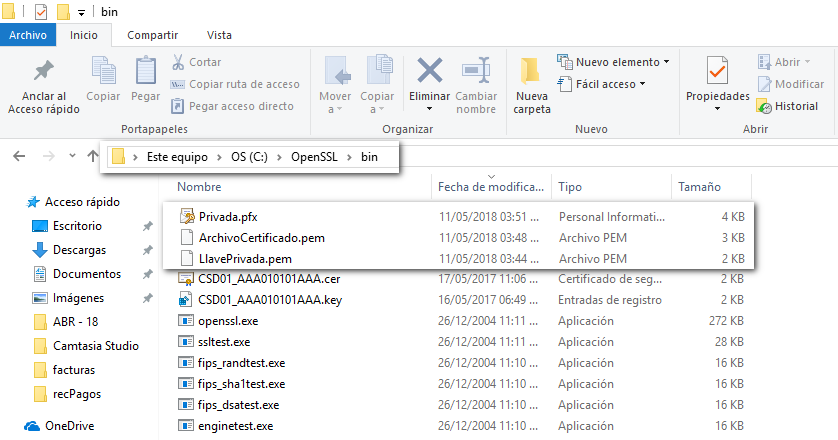
Task: Click the Copiar clipboard icon
Action: (103, 71)
